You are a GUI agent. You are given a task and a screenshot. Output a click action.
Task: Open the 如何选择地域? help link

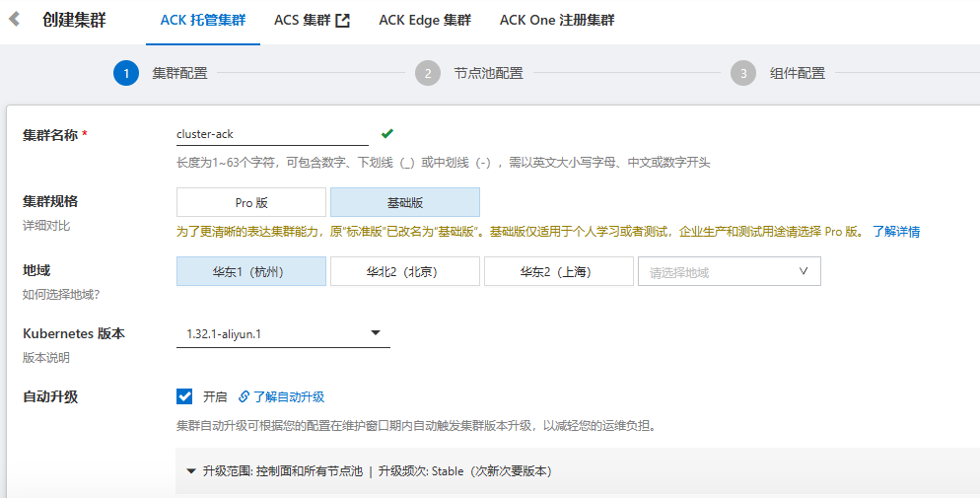(61, 294)
